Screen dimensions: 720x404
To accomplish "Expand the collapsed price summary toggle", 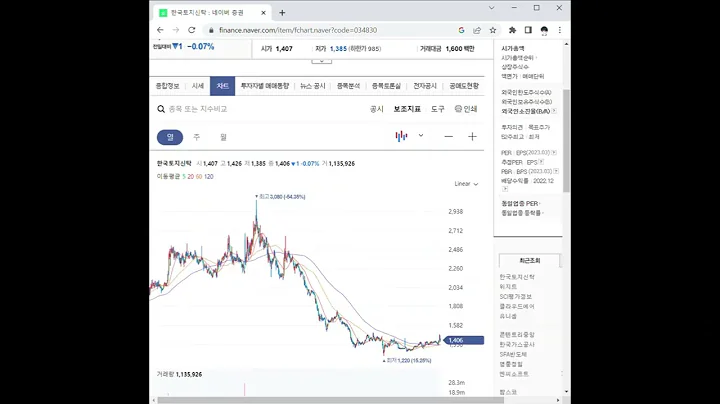I will point(321,61).
